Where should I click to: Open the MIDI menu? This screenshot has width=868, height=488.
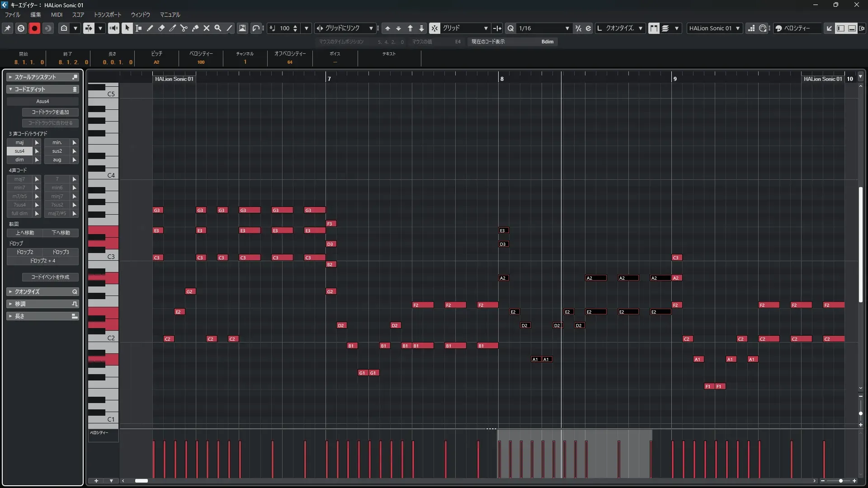click(x=57, y=14)
